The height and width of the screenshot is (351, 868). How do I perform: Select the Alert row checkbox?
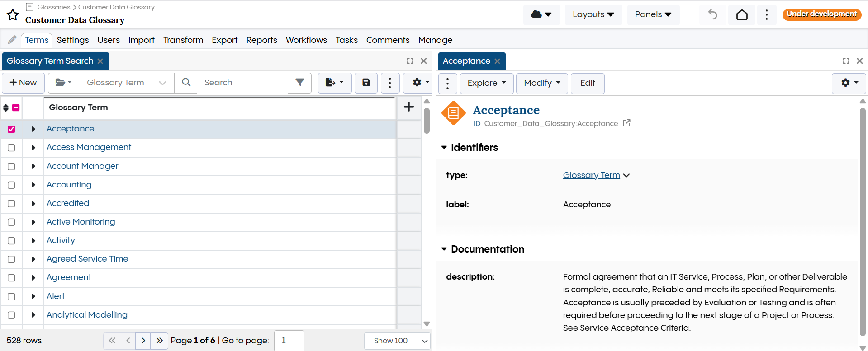12,297
